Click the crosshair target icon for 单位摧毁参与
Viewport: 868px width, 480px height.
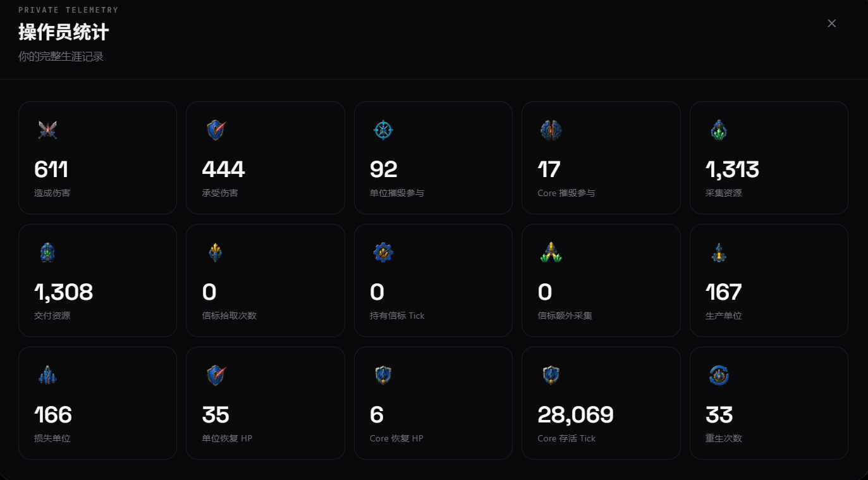(383, 130)
